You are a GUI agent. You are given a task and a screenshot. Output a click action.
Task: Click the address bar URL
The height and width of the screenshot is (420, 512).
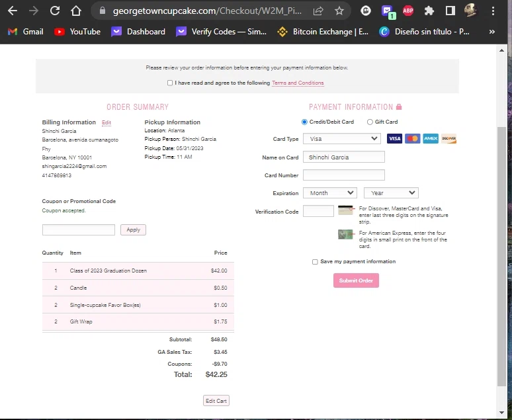(207, 11)
